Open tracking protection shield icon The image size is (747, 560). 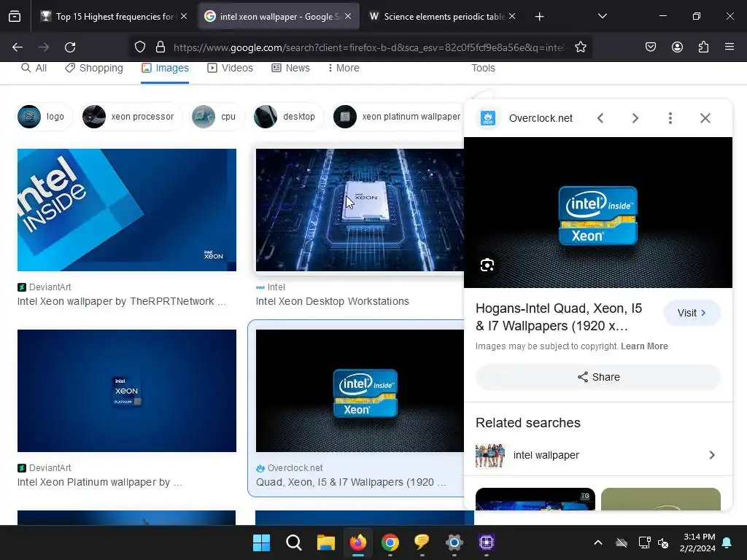tap(139, 47)
